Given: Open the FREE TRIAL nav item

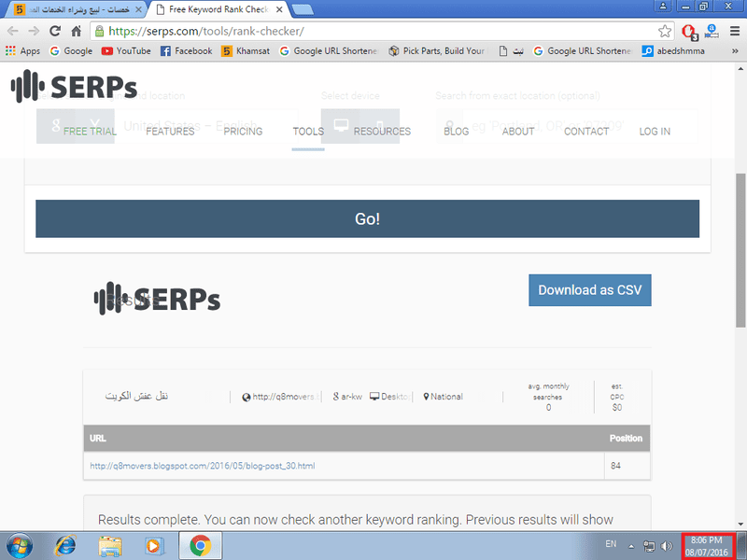Looking at the screenshot, I should pos(90,132).
